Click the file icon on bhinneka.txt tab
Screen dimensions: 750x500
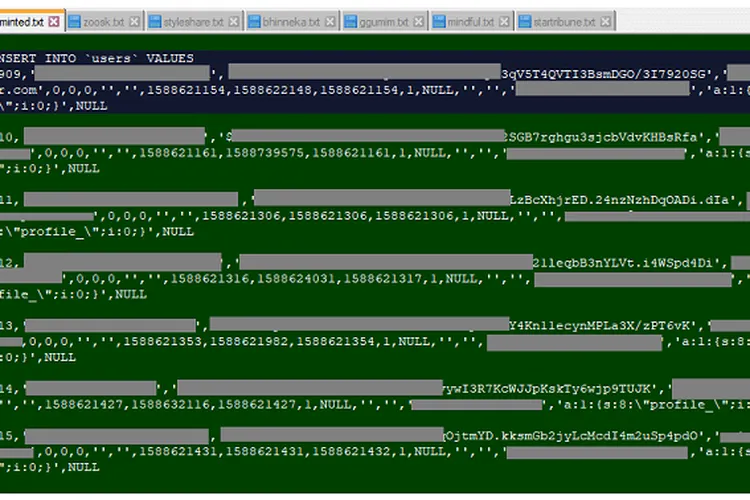254,21
